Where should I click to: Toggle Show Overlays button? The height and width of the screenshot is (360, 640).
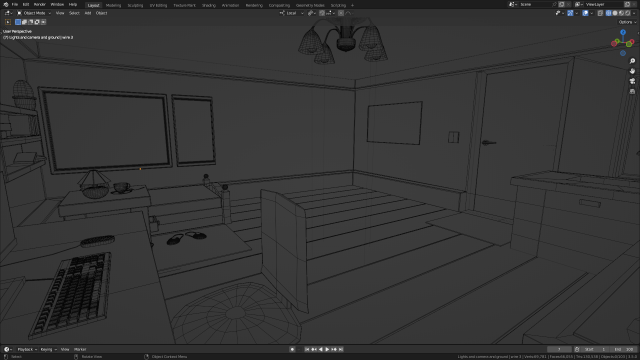click(585, 13)
